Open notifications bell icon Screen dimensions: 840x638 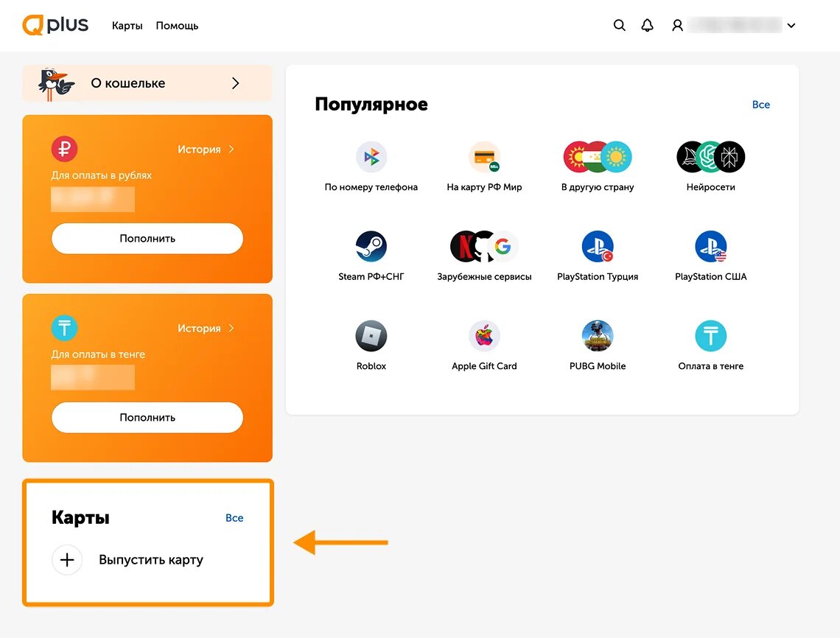click(x=647, y=25)
